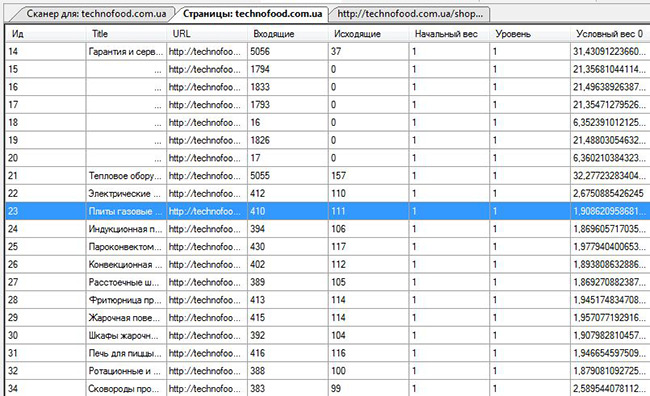Image resolution: width=650 pixels, height=396 pixels.
Task: Select the 'Печь для пиццы...' title cell
Action: (126, 353)
